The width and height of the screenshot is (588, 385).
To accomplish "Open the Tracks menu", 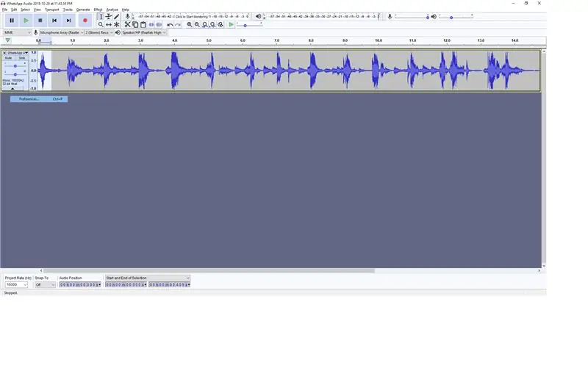I will coord(68,10).
